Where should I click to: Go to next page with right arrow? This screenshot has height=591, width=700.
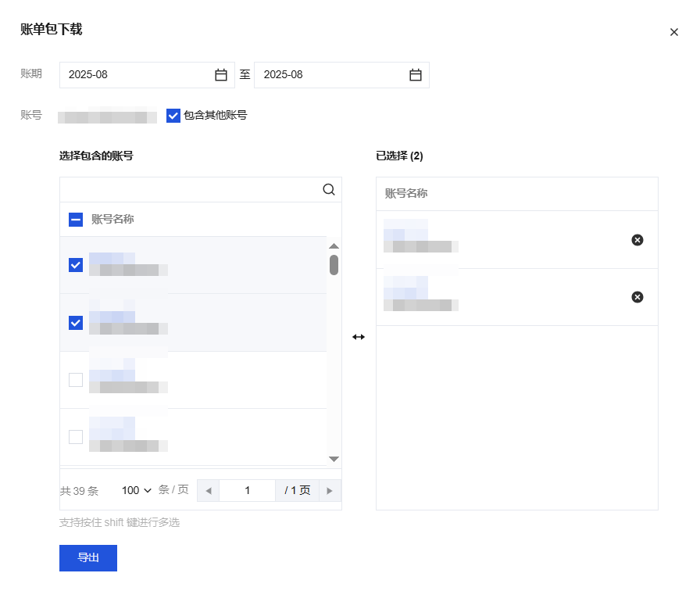(x=330, y=491)
